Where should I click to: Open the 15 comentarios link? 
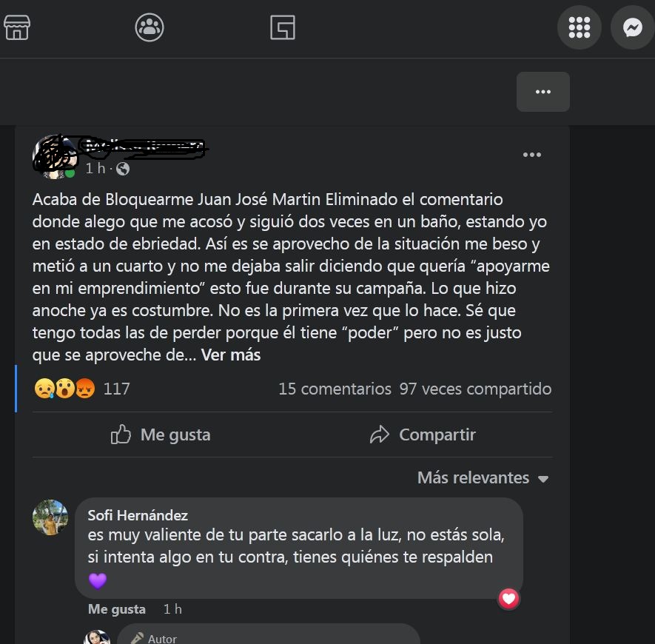coord(335,389)
